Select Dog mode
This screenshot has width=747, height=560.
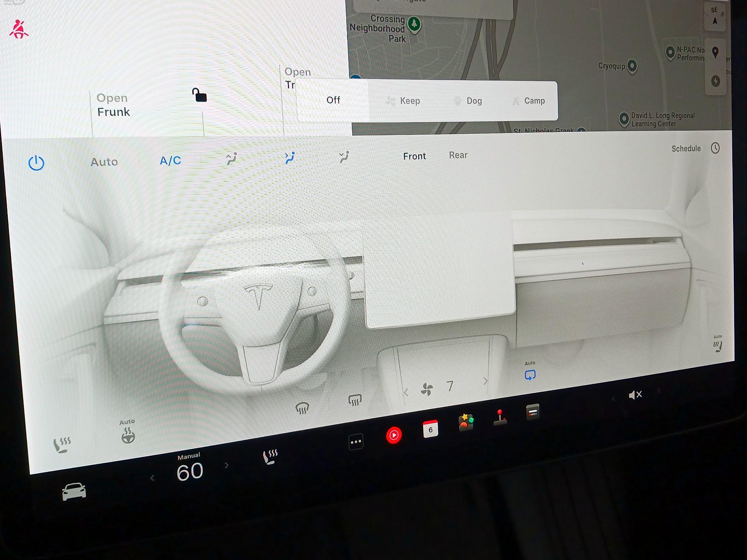pyautogui.click(x=468, y=101)
